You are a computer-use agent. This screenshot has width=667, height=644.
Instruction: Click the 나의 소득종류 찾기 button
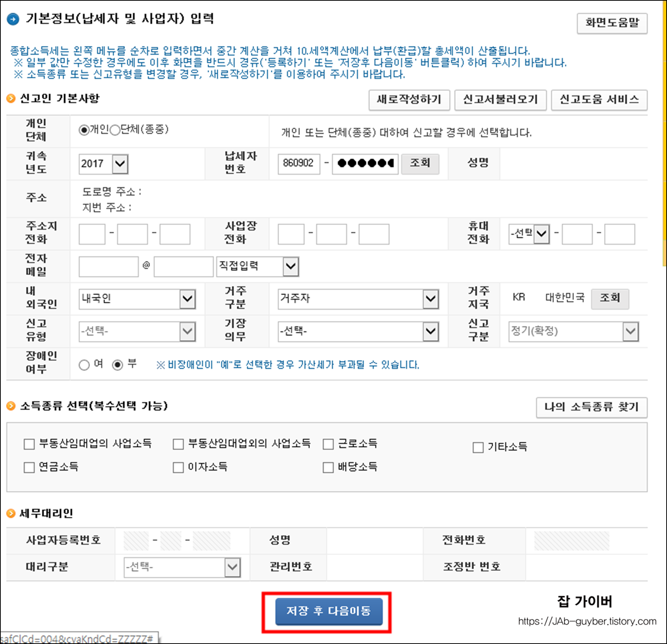coord(591,407)
